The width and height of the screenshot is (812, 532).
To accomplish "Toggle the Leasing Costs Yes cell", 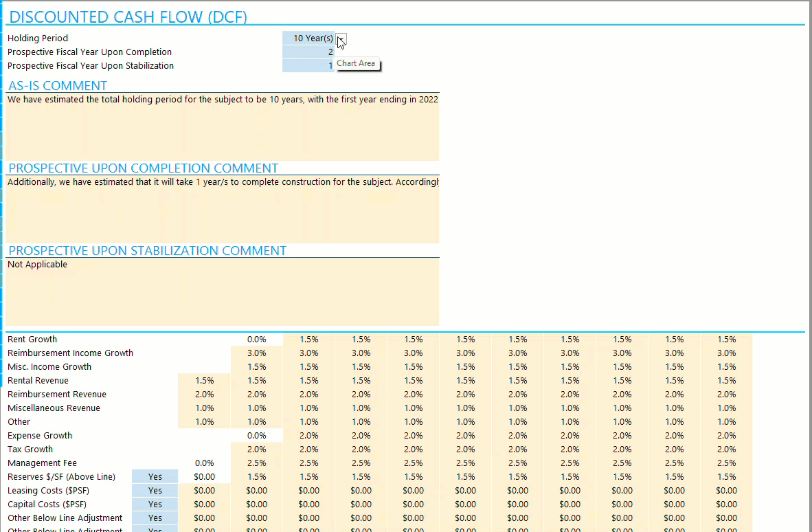I will (x=155, y=491).
